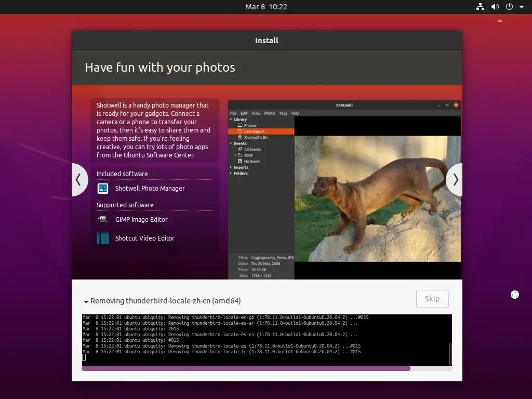Click the Shotcut Video Editor icon
Viewport: 532px width, 399px height.
pyautogui.click(x=103, y=238)
